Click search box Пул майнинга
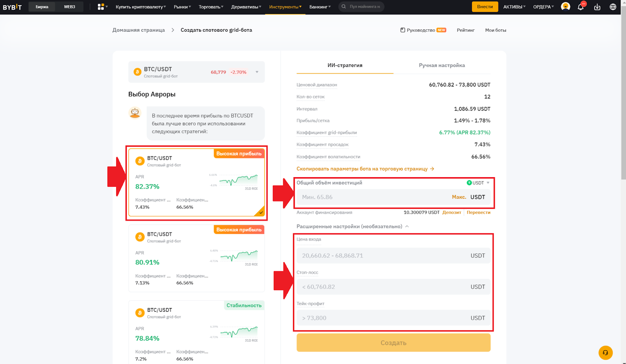626x364 pixels. [x=361, y=7]
